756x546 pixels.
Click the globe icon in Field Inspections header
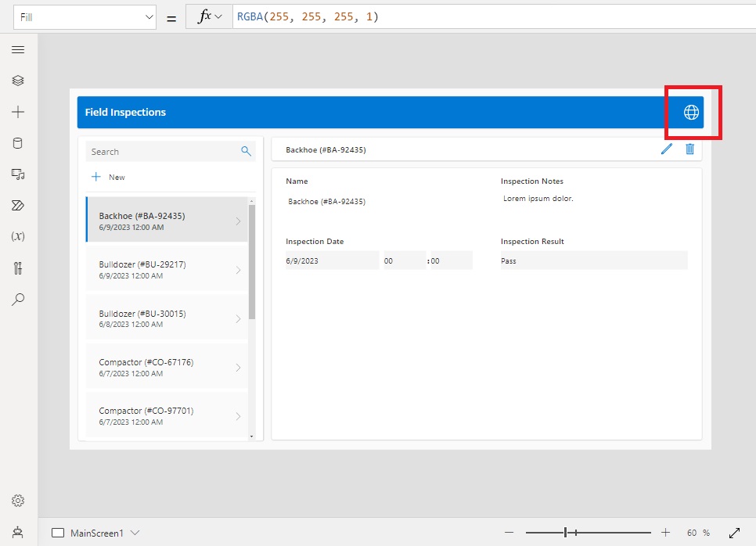(x=691, y=113)
